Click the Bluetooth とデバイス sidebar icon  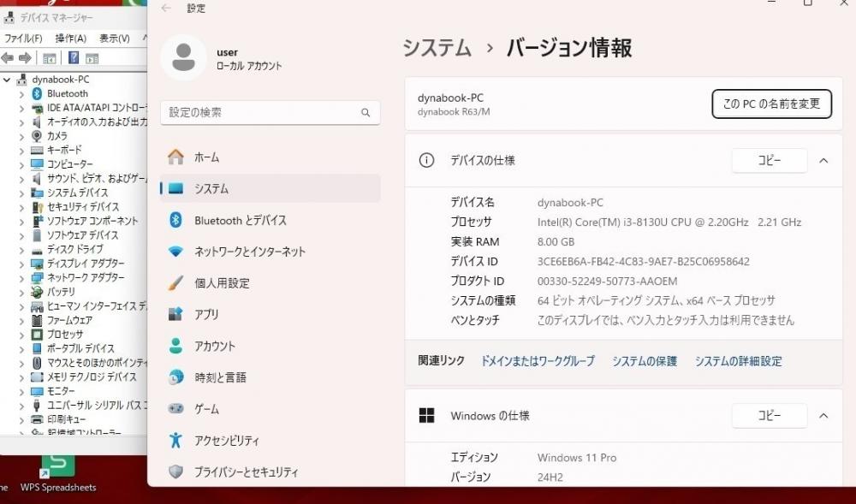coord(175,220)
